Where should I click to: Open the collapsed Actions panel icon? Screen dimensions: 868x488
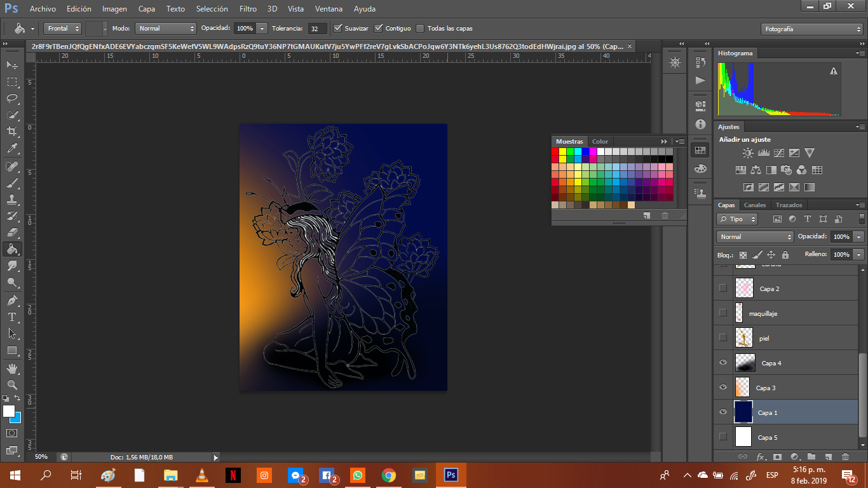point(700,81)
